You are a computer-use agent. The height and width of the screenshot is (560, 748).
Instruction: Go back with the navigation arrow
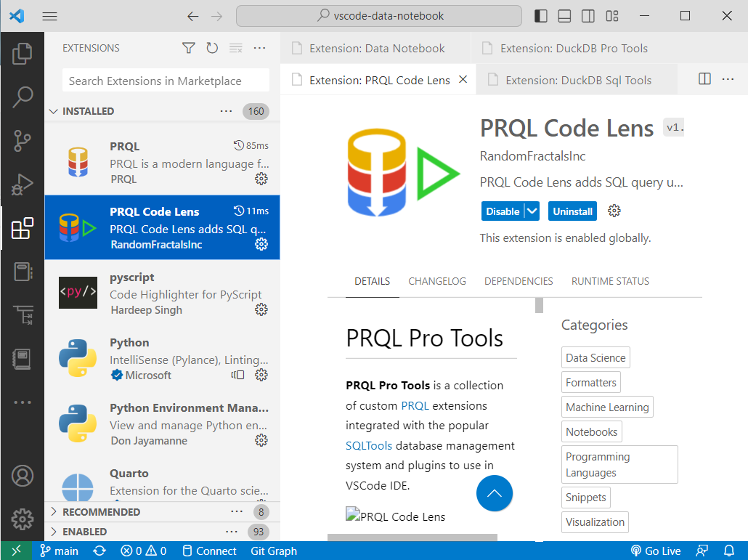pos(192,16)
